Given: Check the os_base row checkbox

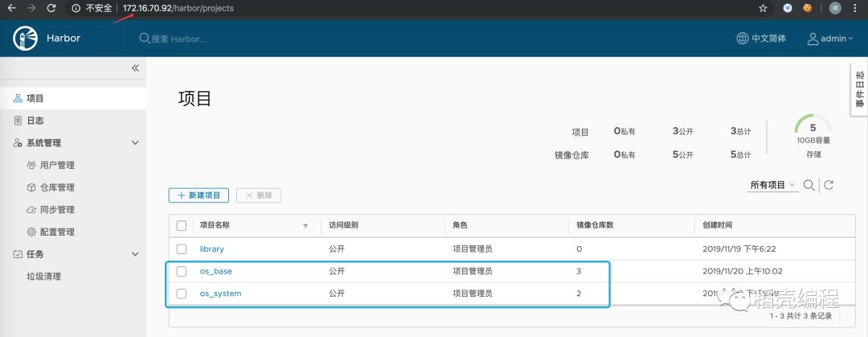Looking at the screenshot, I should point(182,271).
